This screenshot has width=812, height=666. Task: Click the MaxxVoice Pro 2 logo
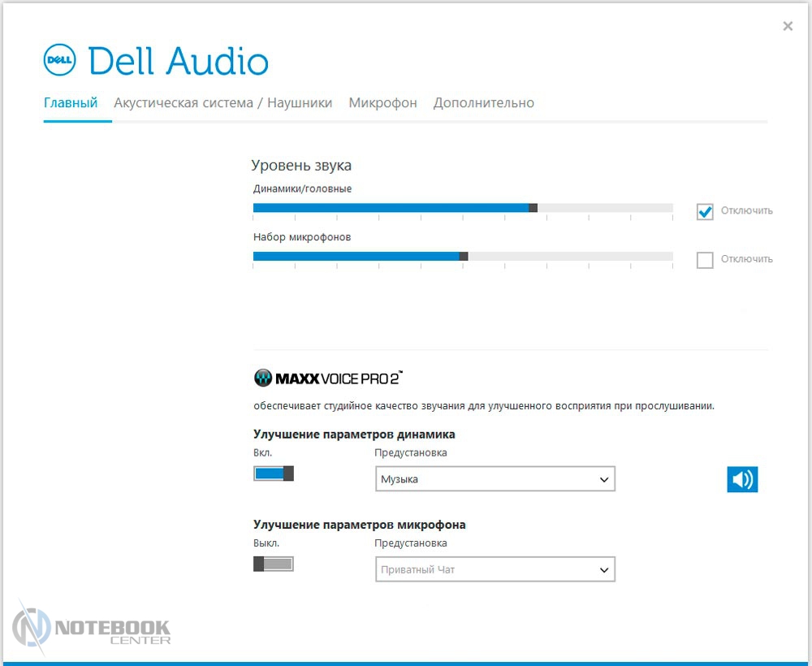click(x=328, y=378)
